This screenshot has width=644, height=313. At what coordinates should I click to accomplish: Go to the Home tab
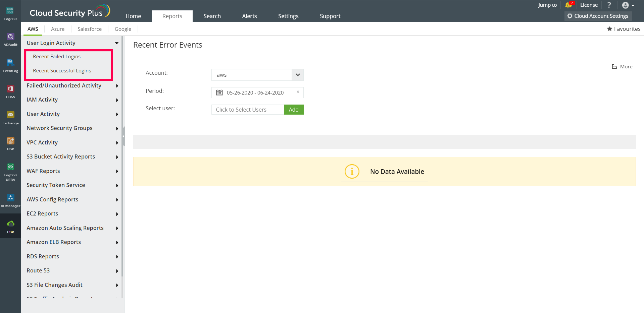133,16
